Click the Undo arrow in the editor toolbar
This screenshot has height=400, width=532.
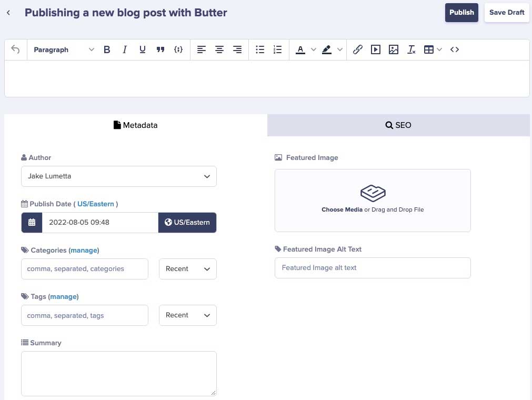pos(15,49)
